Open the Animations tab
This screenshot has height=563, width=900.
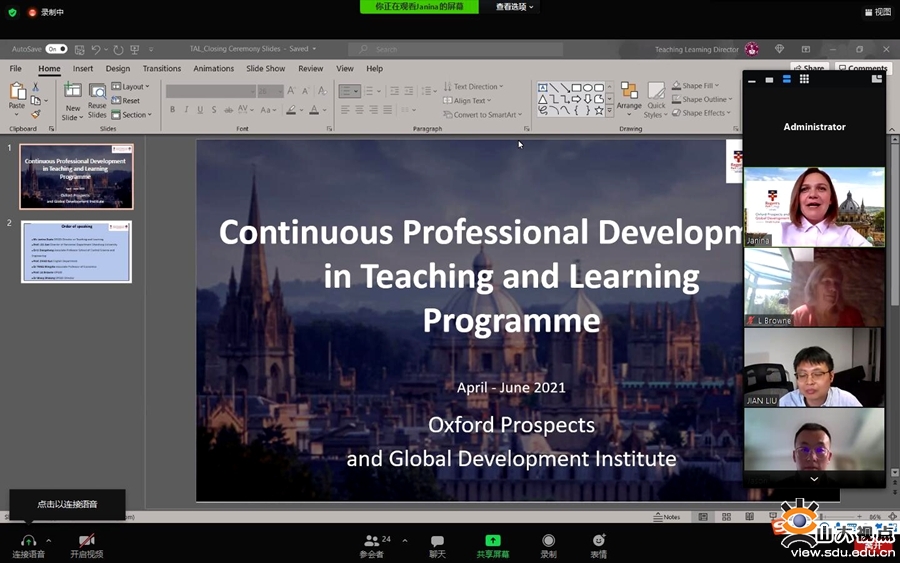(x=214, y=68)
